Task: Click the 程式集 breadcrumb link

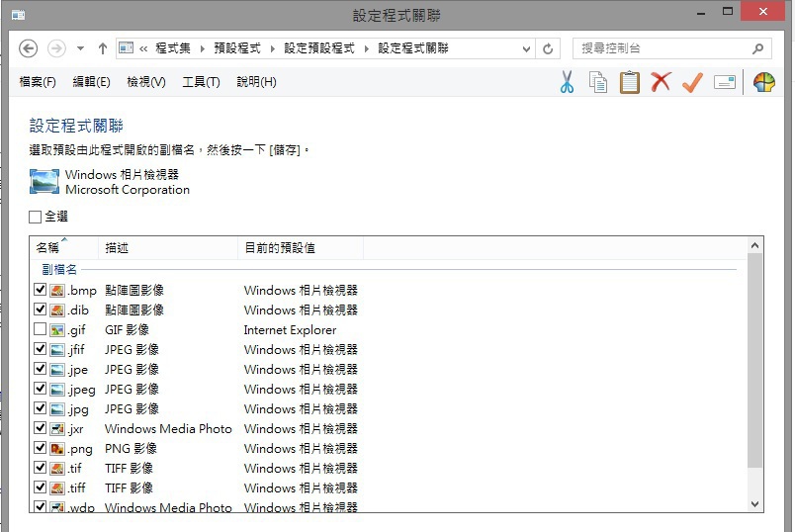Action: coord(173,48)
